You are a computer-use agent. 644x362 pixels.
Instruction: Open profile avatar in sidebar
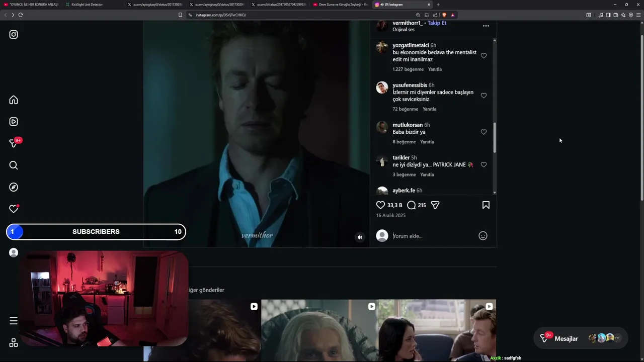(x=14, y=252)
